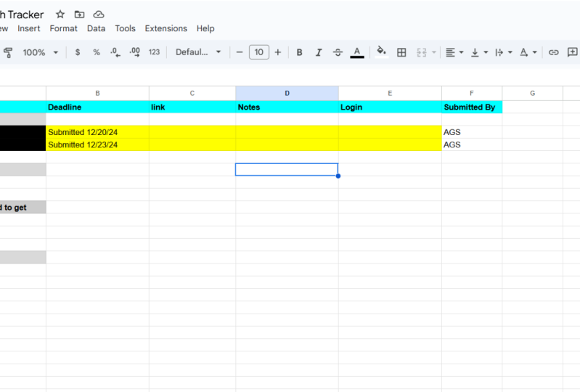Select cell Submitted 12/23/24

[98, 144]
